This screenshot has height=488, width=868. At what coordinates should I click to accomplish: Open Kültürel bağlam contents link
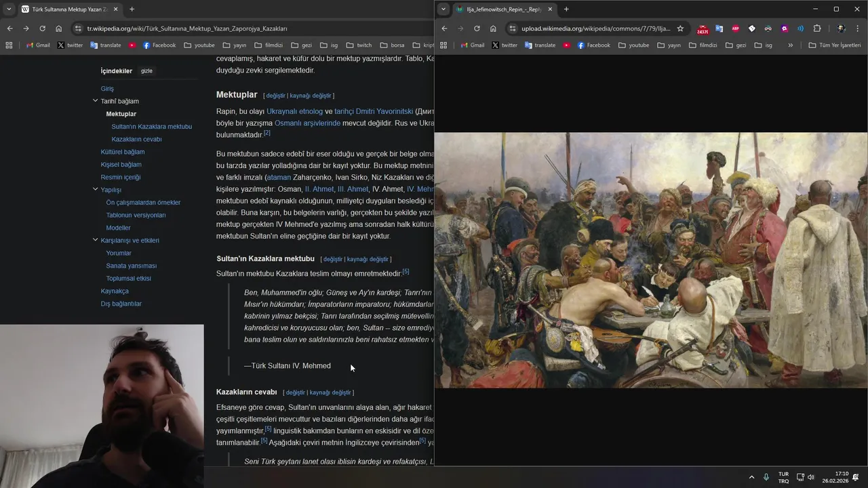coord(123,152)
